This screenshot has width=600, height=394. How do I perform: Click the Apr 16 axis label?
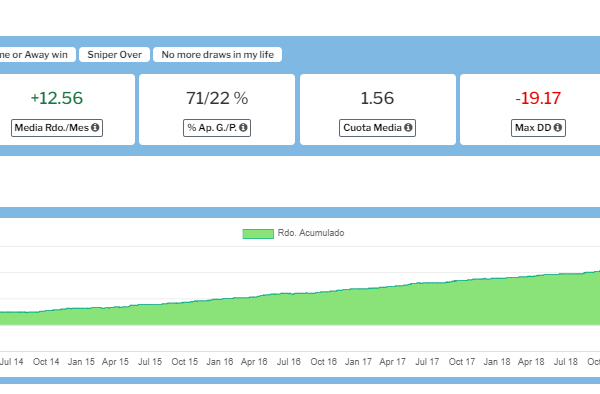pos(254,361)
